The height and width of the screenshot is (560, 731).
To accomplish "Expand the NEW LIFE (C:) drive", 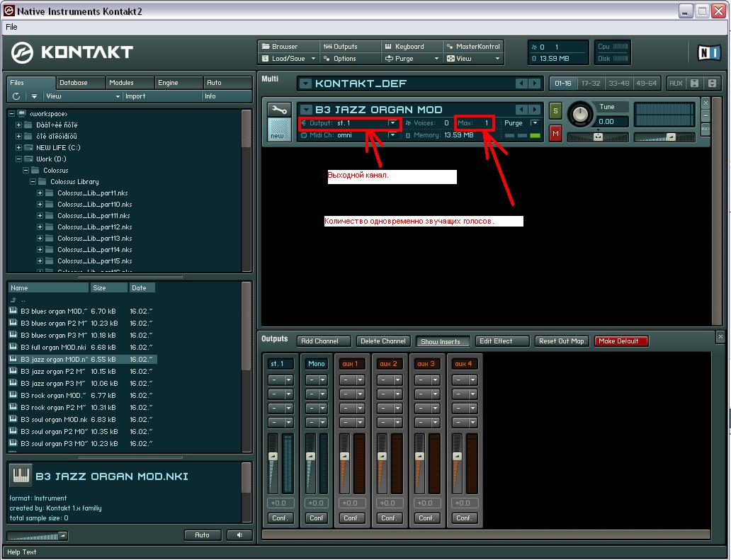I will click(18, 148).
